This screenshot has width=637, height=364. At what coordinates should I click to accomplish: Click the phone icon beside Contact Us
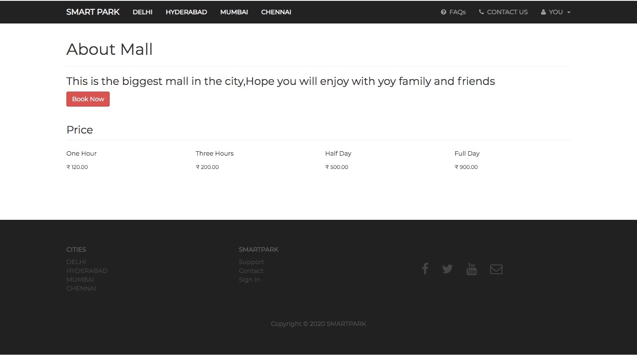[x=481, y=12]
